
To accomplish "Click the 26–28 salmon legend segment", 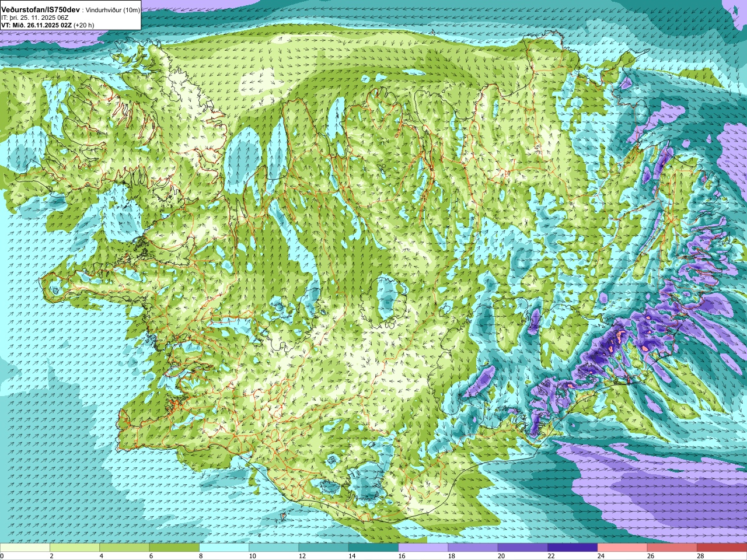I will 672,548.
